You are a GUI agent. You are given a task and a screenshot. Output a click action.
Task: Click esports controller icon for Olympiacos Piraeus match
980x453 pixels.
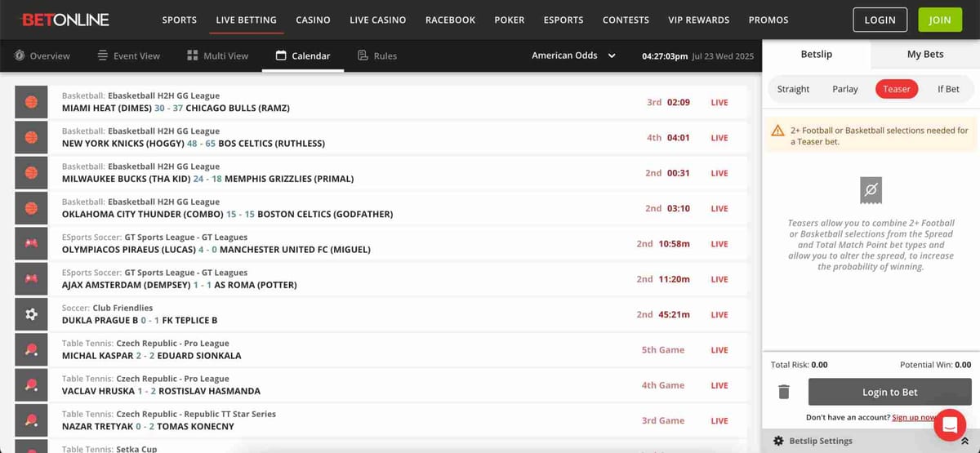32,243
